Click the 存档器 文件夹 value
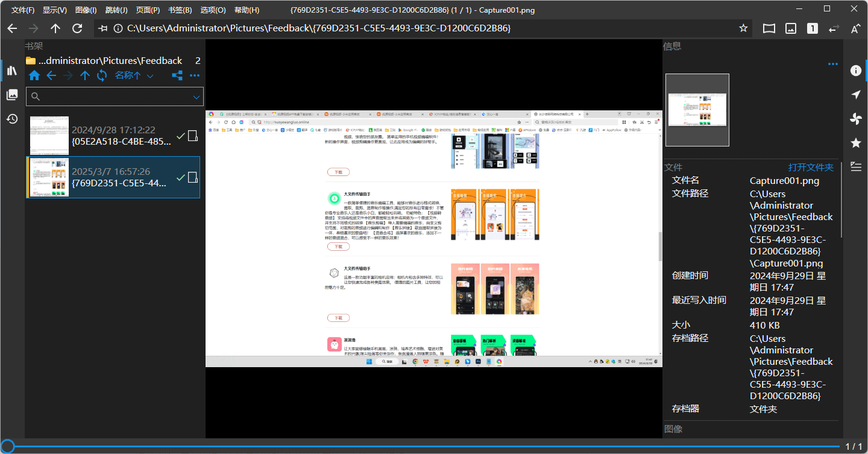 coord(763,409)
